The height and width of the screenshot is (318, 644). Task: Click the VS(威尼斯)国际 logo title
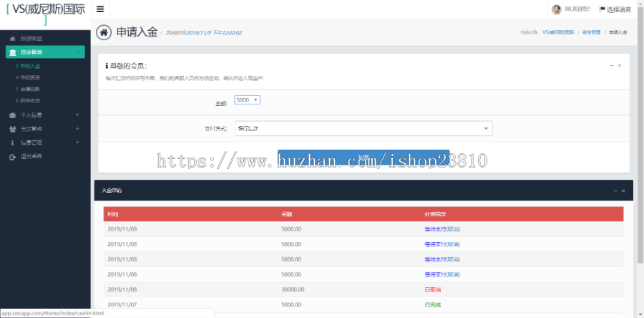46,15
